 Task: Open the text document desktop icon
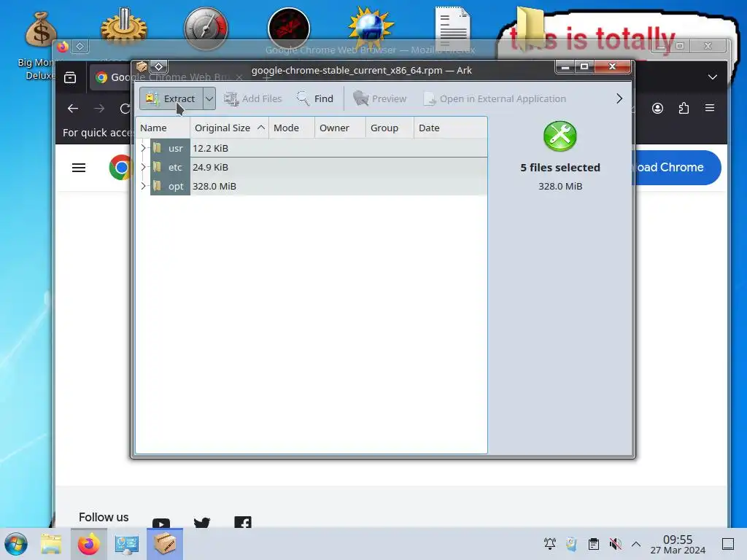[452, 28]
